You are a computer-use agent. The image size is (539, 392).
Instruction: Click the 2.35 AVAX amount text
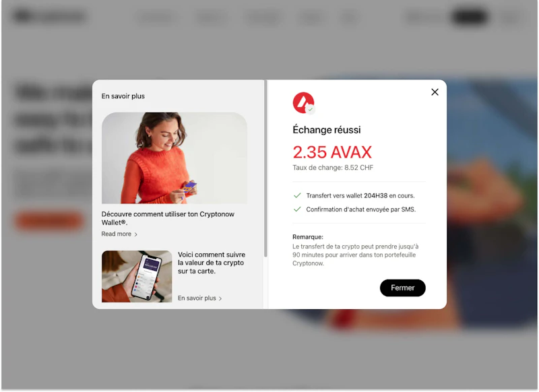pos(332,152)
